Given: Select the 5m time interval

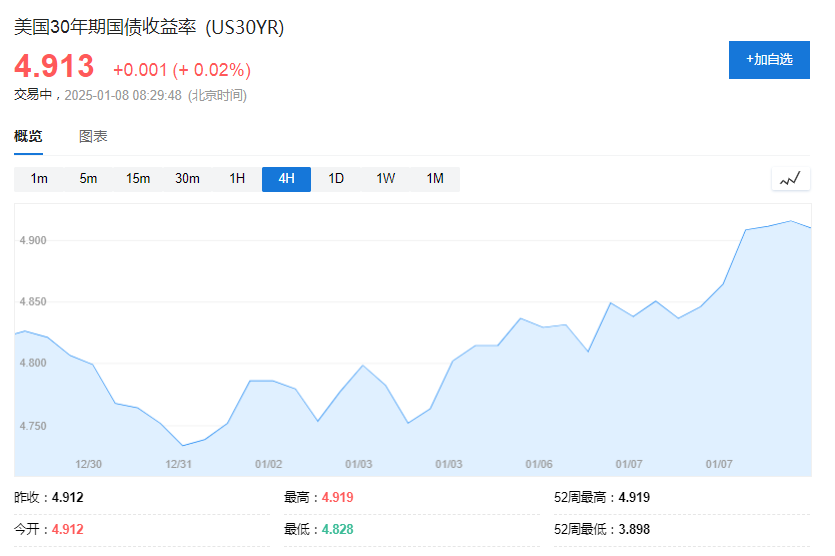Looking at the screenshot, I should 88,179.
